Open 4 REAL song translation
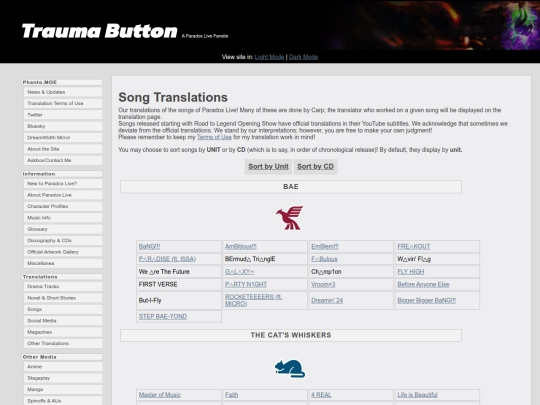This screenshot has width=540, height=405. point(321,395)
